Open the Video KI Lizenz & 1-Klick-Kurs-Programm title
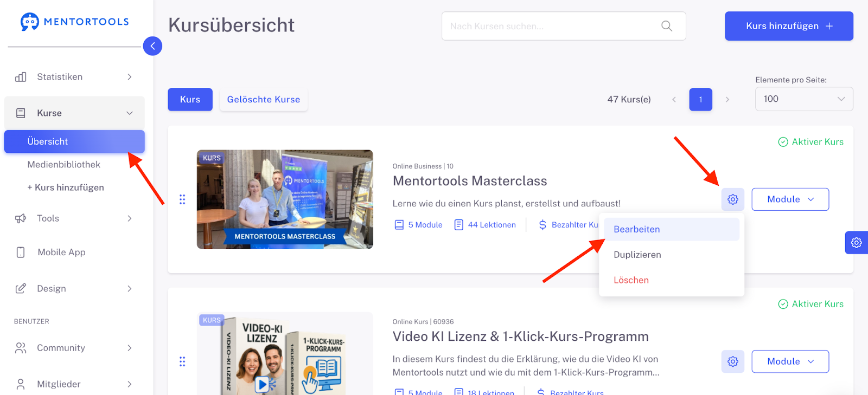868x395 pixels. (x=521, y=336)
